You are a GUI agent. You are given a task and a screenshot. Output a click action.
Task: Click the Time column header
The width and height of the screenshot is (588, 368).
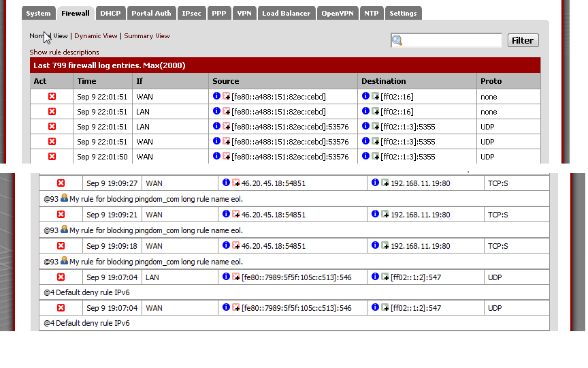[103, 81]
